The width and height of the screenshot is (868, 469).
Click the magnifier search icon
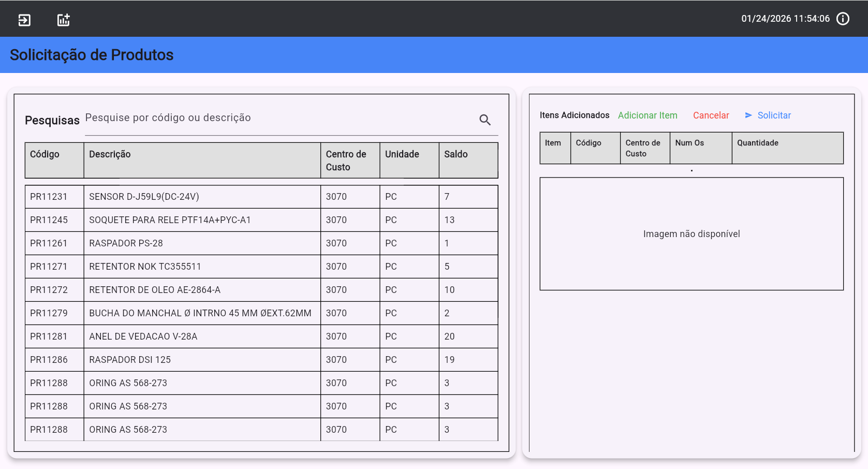(484, 120)
